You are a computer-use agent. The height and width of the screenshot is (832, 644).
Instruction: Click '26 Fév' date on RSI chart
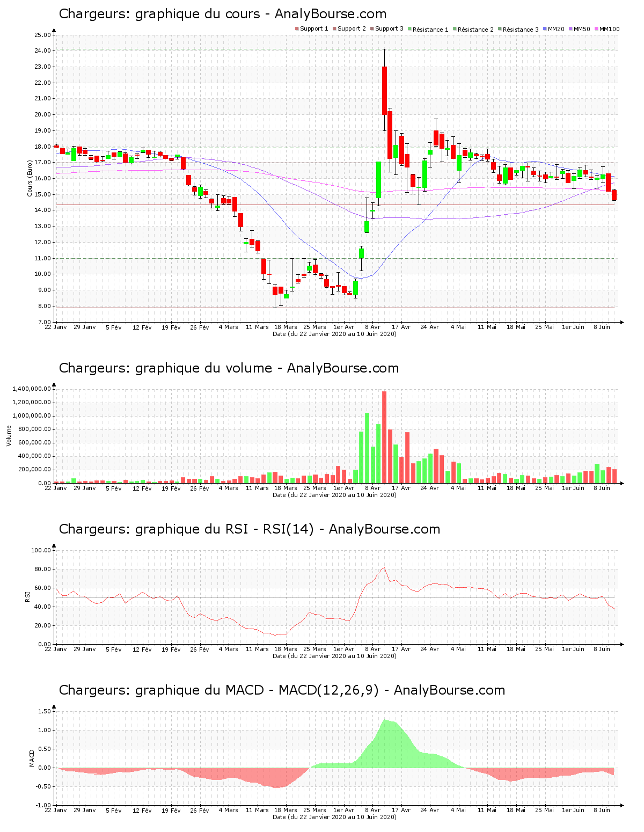(x=200, y=649)
